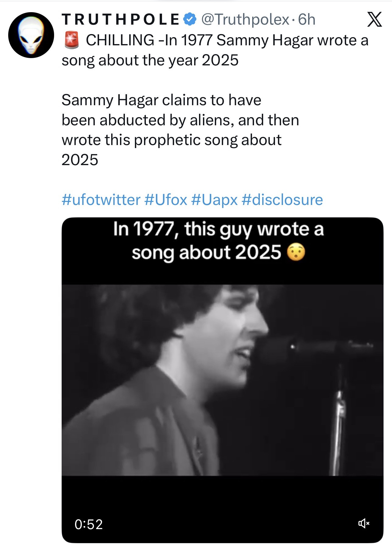This screenshot has width=392, height=551.
Task: Click the X logo
Action: (374, 20)
